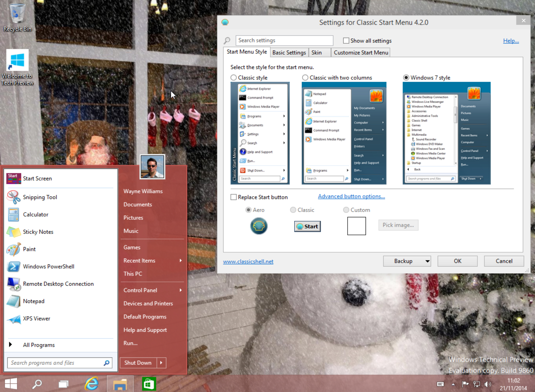
Task: Click the Classic Shell globe icon
Action: (259, 226)
